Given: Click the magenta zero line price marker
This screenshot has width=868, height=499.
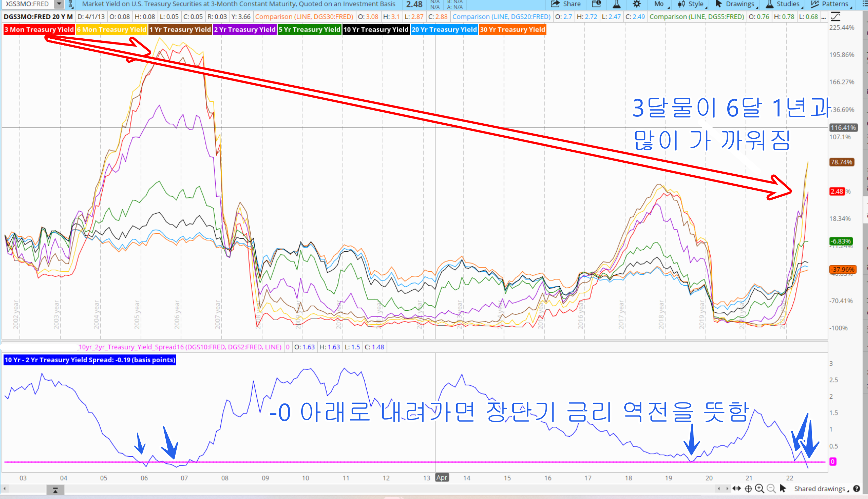Looking at the screenshot, I should point(833,462).
